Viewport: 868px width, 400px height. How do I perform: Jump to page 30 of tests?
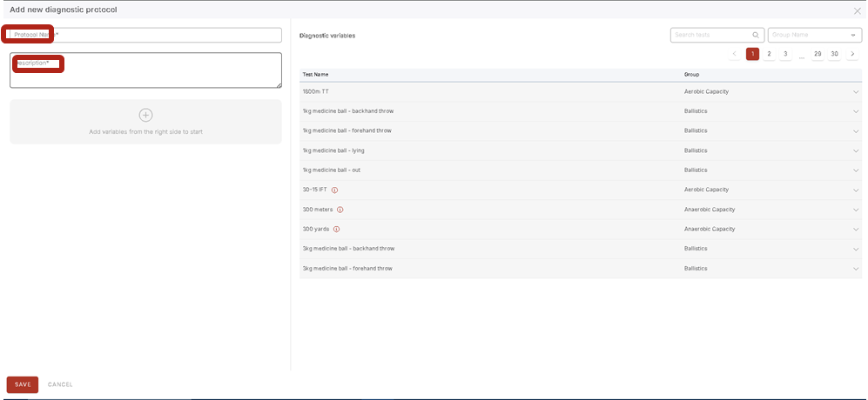click(x=834, y=54)
